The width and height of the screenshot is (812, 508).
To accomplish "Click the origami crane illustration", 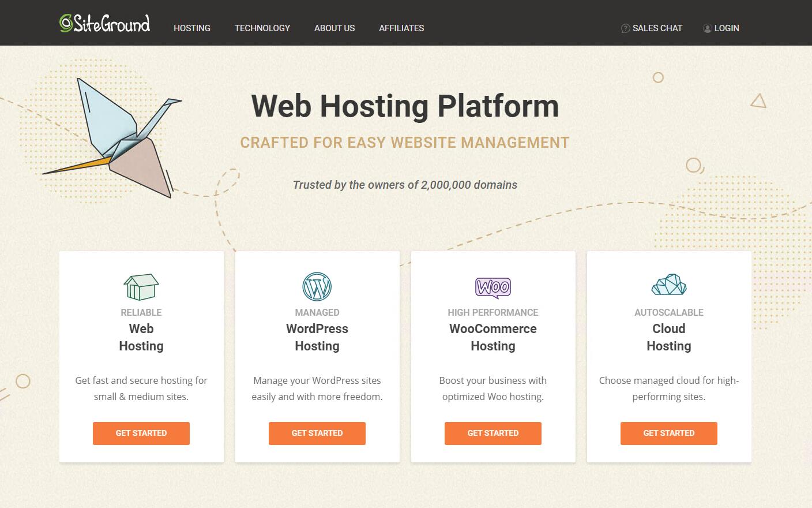I will (112, 139).
